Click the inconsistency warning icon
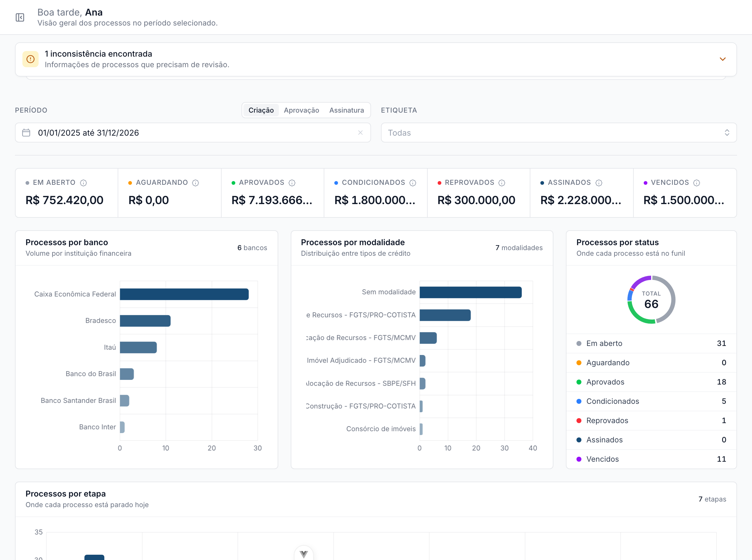Viewport: 752px width, 560px height. pos(31,59)
